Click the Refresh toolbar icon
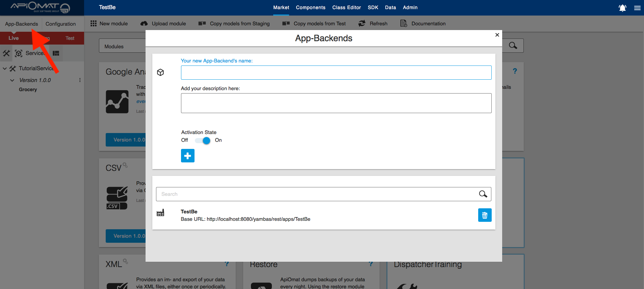Image resolution: width=644 pixels, height=289 pixels. pyautogui.click(x=362, y=23)
